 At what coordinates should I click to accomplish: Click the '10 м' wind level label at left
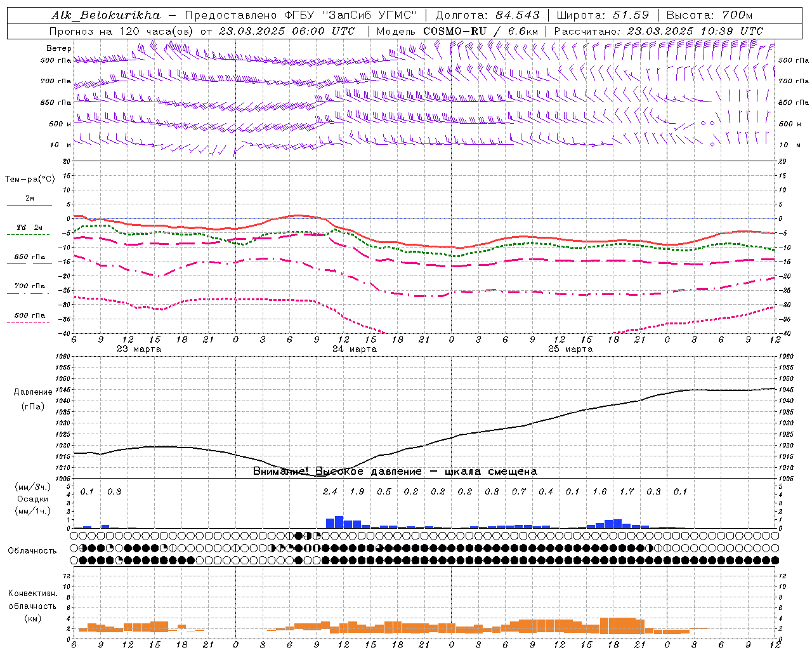click(60, 145)
